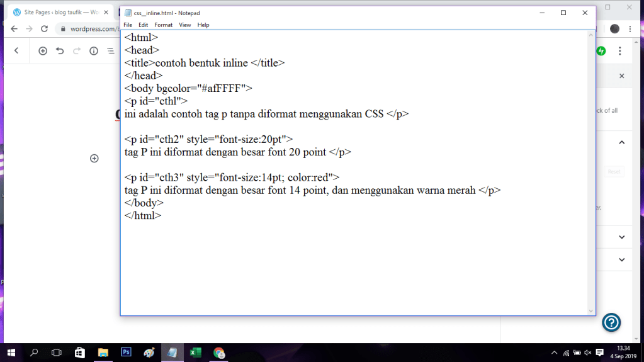Expand the first collapsed sidebar panel
Viewport: 644px width, 362px height.
pos(621,237)
